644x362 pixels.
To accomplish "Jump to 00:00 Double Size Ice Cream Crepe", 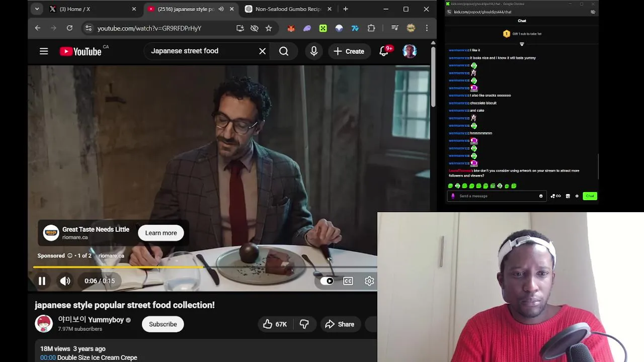I will [89, 357].
